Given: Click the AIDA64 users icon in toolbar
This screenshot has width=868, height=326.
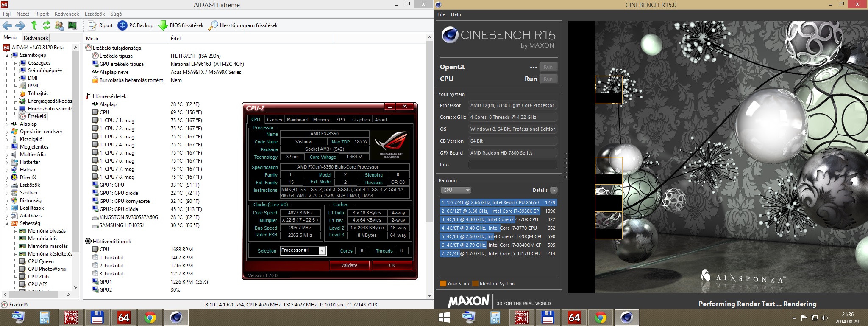Looking at the screenshot, I should pyautogui.click(x=59, y=25).
